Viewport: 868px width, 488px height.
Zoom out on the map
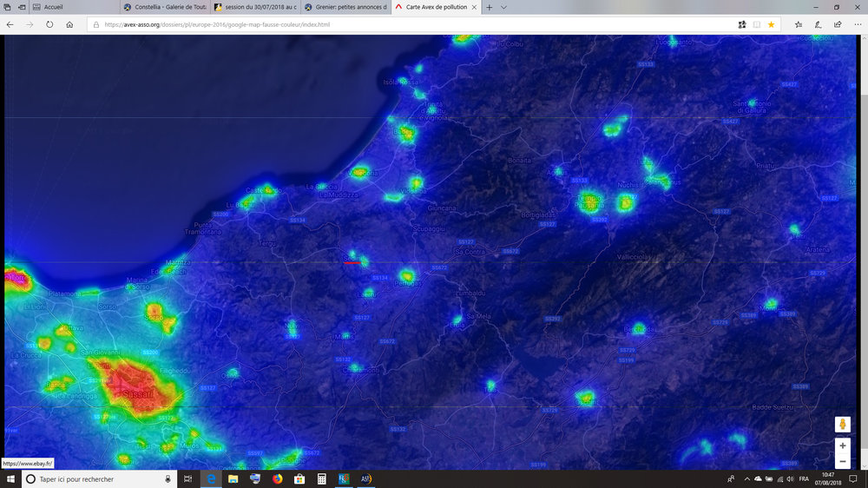tap(843, 461)
